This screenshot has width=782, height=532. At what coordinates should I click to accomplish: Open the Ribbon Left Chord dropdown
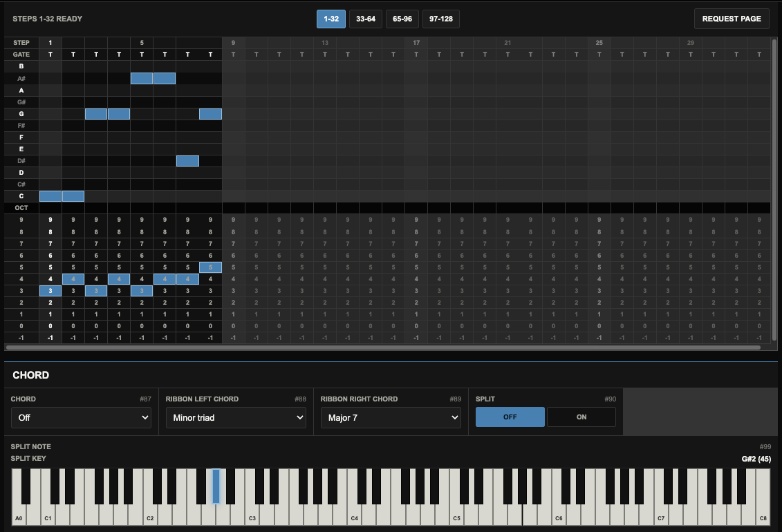coord(236,417)
